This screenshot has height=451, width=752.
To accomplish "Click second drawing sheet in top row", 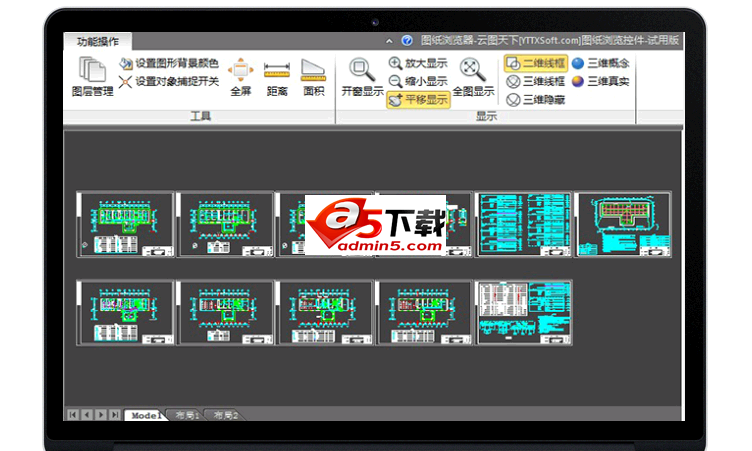I will (x=225, y=225).
